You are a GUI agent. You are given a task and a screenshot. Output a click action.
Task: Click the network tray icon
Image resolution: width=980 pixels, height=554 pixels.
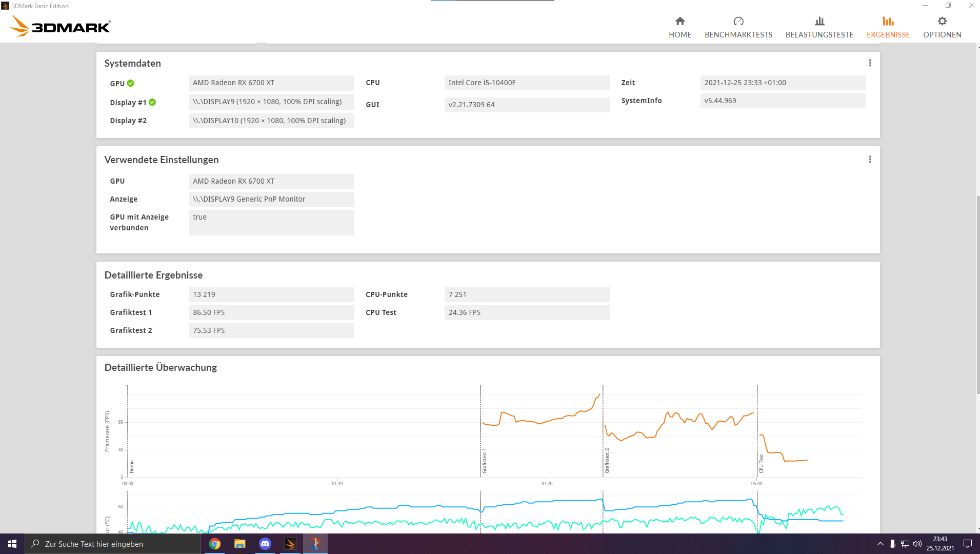[x=905, y=544]
